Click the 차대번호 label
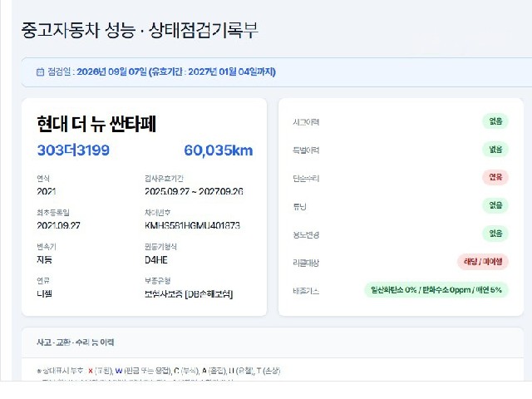Screen dimensions: 532x399 tap(157, 213)
